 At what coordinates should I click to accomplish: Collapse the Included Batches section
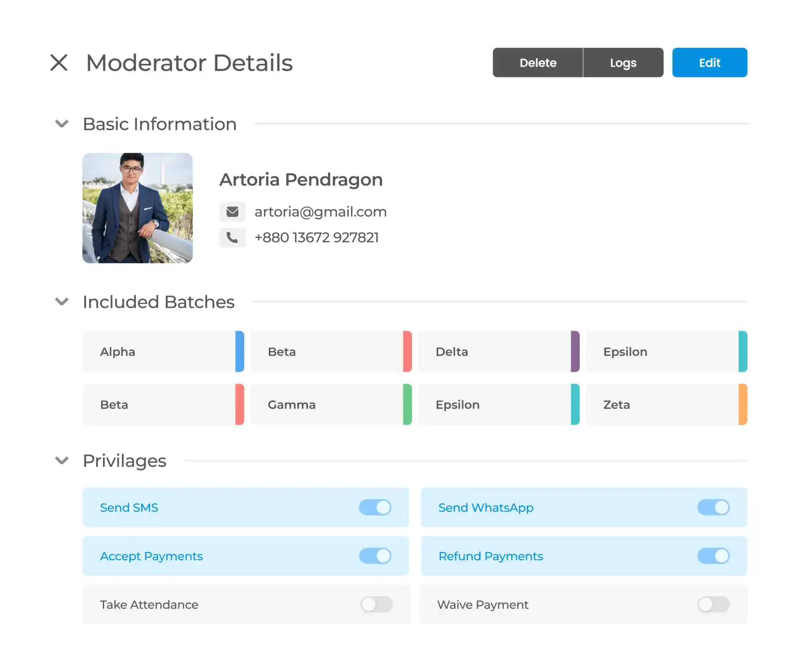click(62, 302)
